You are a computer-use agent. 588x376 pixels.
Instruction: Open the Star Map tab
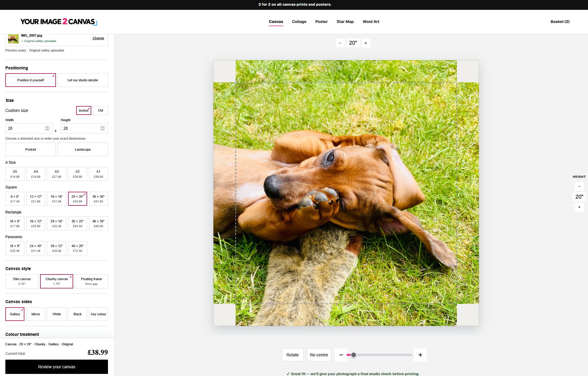[x=345, y=22]
